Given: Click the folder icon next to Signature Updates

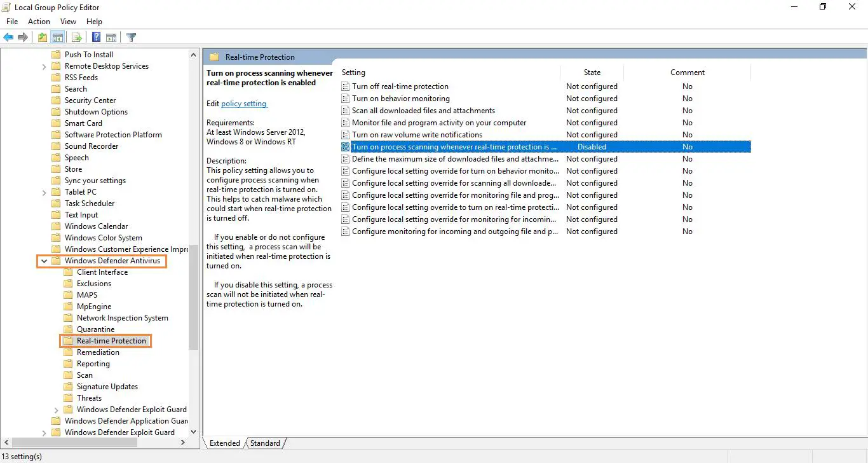Looking at the screenshot, I should [68, 387].
